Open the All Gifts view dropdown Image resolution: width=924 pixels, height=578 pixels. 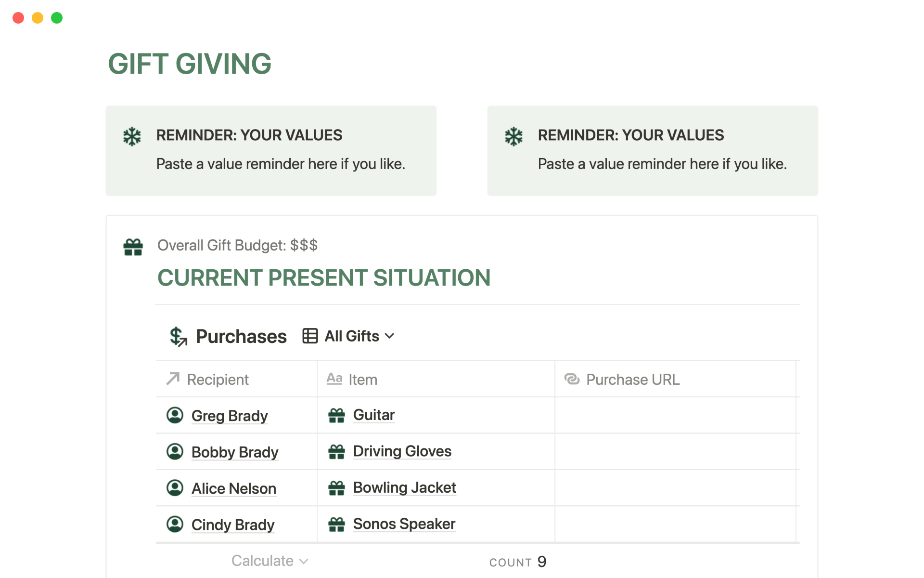359,336
